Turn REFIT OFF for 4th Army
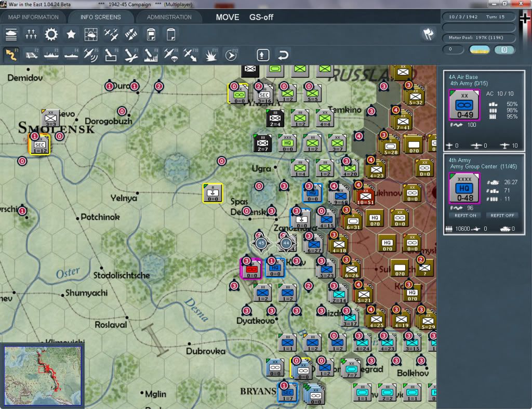Viewport: 532px width, 409px height. click(502, 216)
